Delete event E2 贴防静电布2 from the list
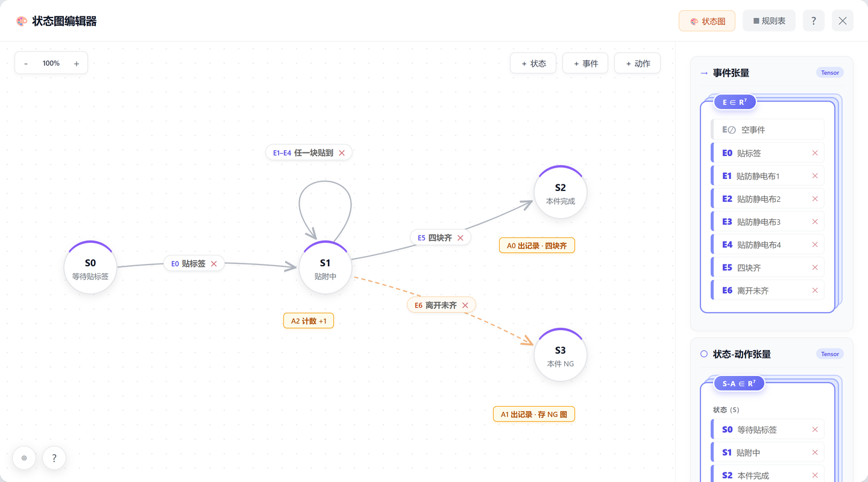The width and height of the screenshot is (868, 482). click(x=815, y=199)
